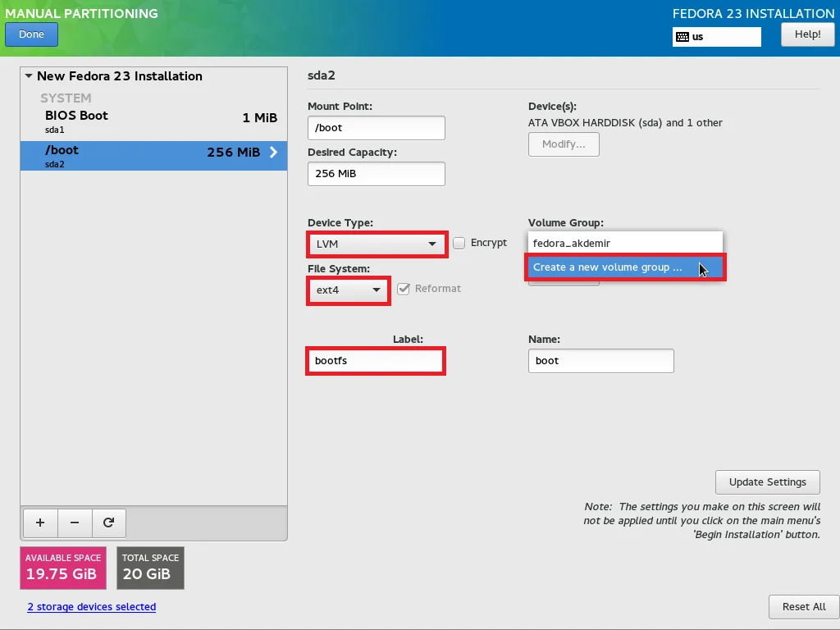Viewport: 840px width, 630px height.
Task: Open the Device Type LVM dropdown
Action: 377,244
